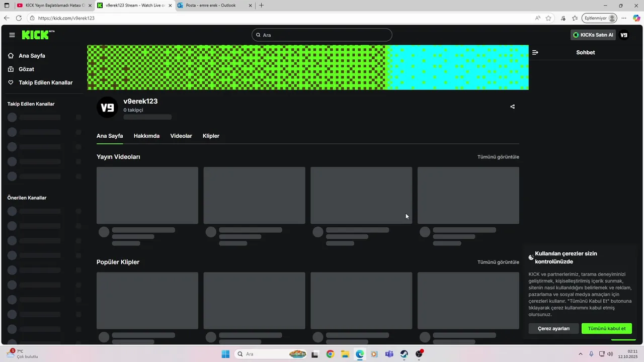
Task: Open File Explorer from the taskbar
Action: click(x=345, y=354)
